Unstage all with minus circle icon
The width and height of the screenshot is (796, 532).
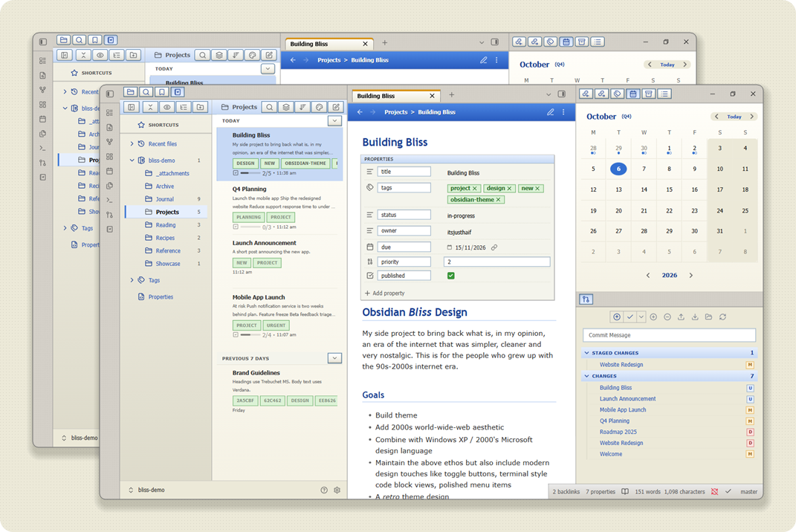coord(667,317)
